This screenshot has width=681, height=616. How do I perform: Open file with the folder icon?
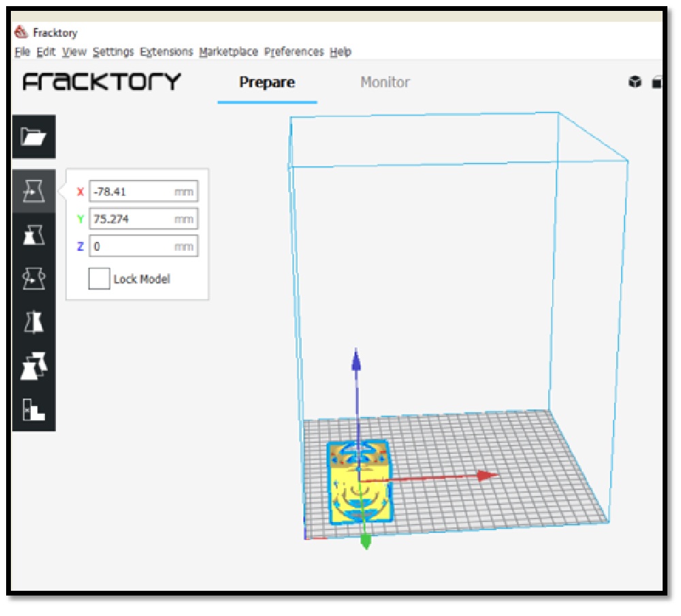34,137
